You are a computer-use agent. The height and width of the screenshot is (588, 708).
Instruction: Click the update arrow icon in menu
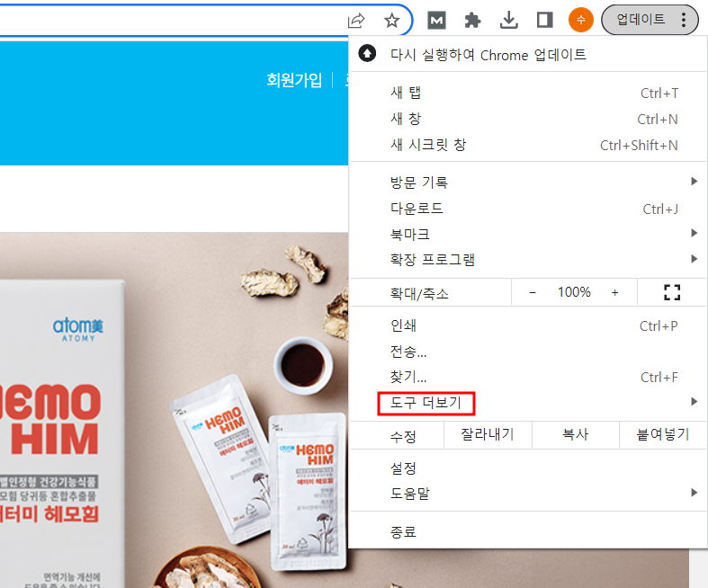367,53
